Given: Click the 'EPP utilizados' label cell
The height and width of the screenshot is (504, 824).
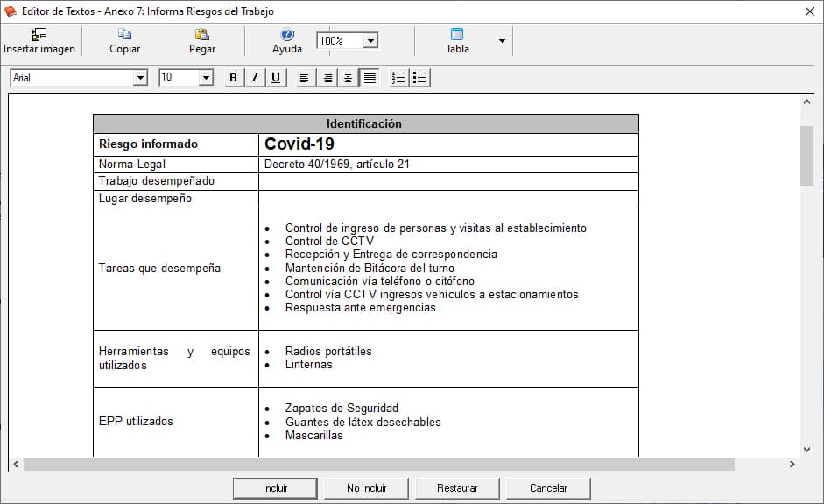Looking at the screenshot, I should 175,422.
